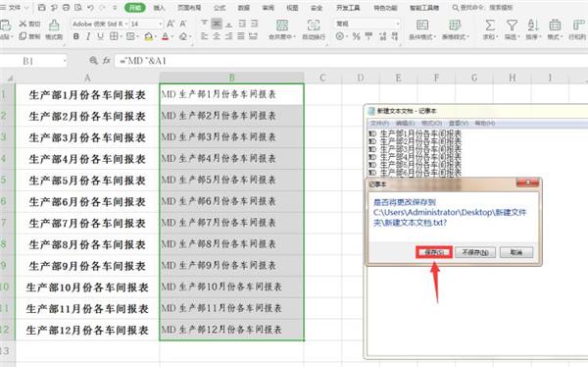Click the filter funnel icon
Screen dimensions: 588x367
tap(512, 26)
